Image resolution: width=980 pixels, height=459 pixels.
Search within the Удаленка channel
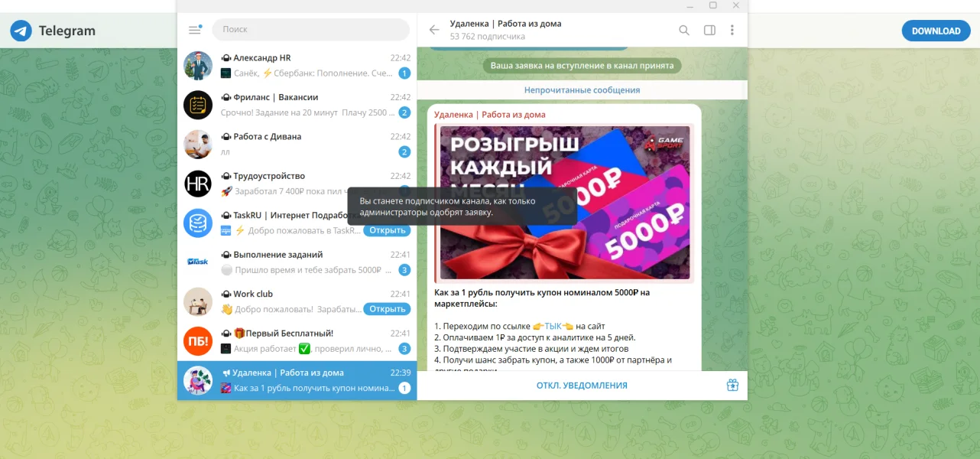[x=684, y=30]
